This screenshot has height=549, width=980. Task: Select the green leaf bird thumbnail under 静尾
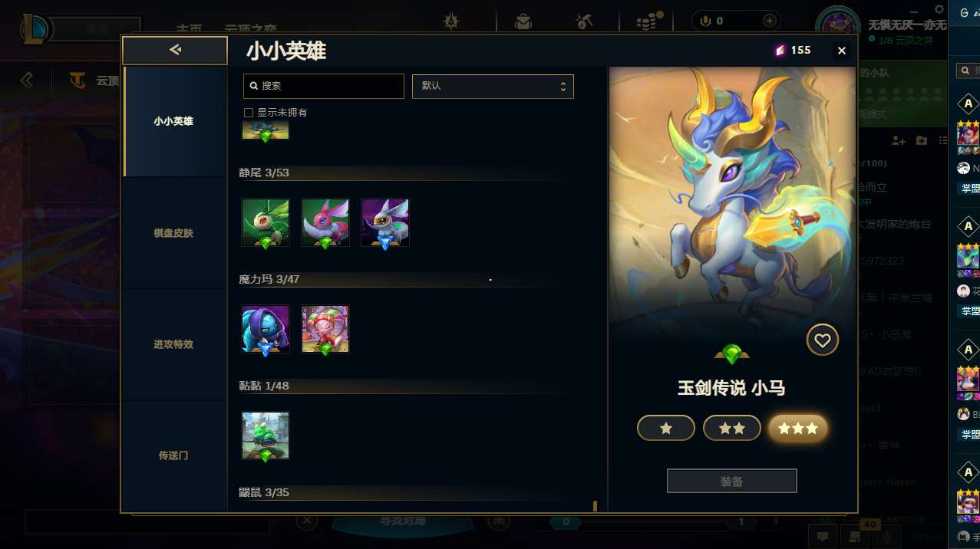click(266, 222)
